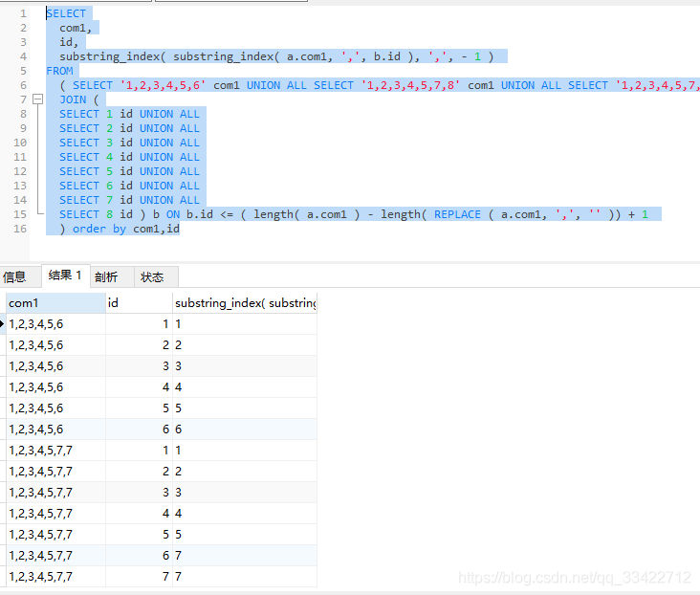Click the string '1,2,3,4,5,6' in line 6
The height and width of the screenshot is (595, 700).
pyautogui.click(x=163, y=85)
